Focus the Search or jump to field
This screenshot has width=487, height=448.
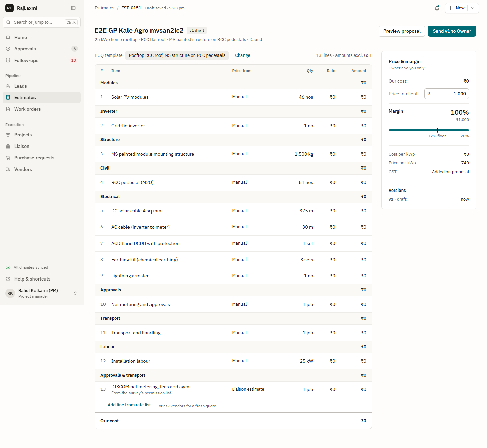click(x=42, y=22)
